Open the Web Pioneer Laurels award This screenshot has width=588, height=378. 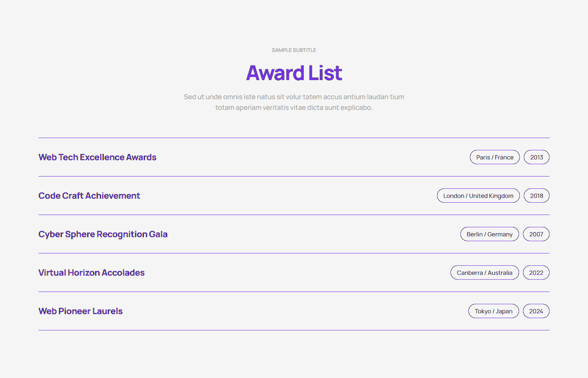(x=80, y=311)
